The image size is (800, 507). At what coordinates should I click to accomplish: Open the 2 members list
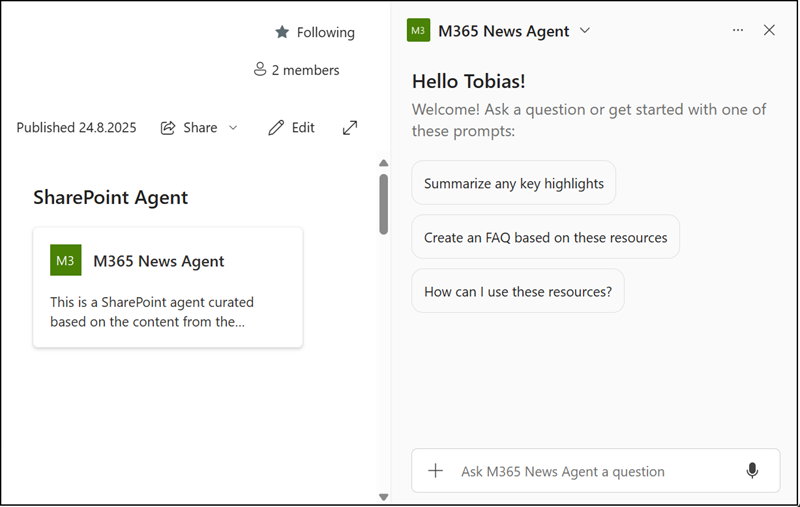tap(296, 70)
